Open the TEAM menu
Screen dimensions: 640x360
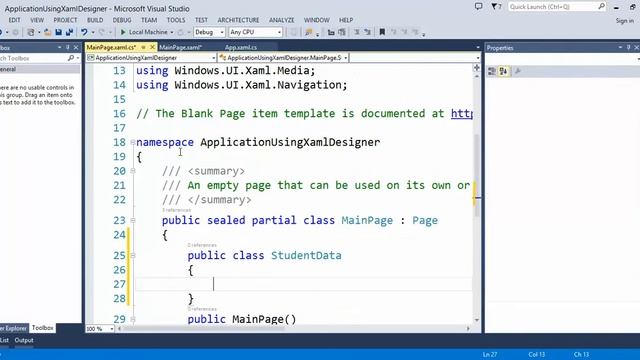tap(149, 20)
